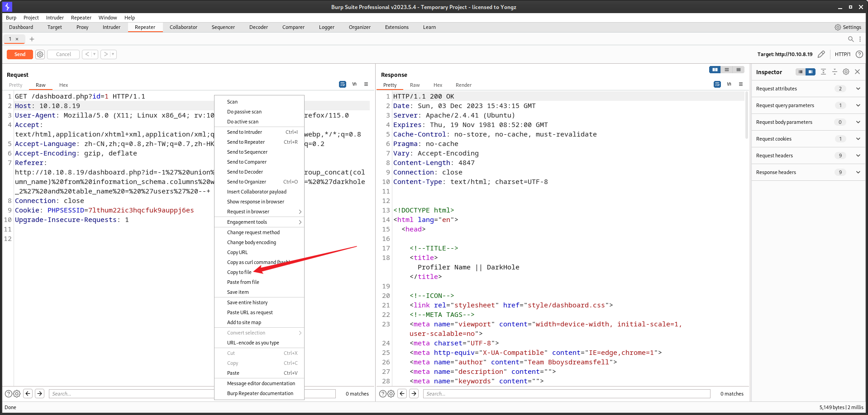The width and height of the screenshot is (868, 415).
Task: Open response editor hamburger menu
Action: pos(741,84)
